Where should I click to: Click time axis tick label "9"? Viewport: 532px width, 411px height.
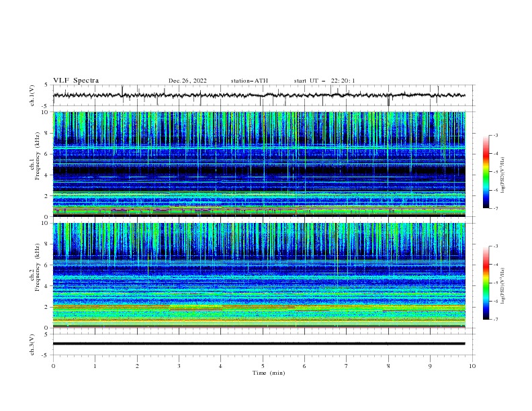tap(430, 366)
